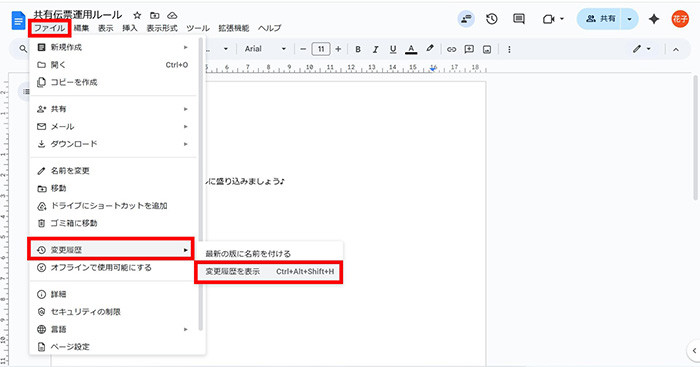Select ゴミ箱に移動
Viewport: 700px width, 367px height.
point(113,223)
